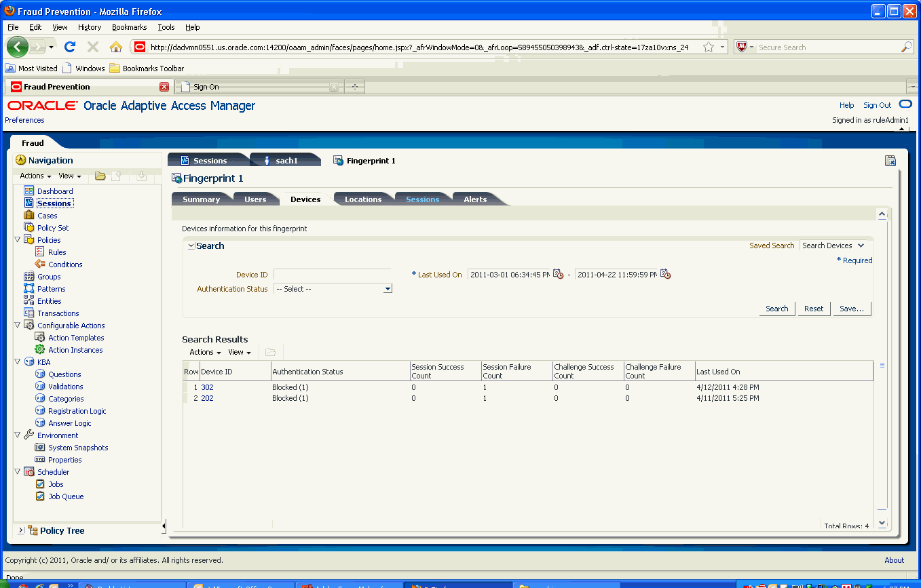This screenshot has width=921, height=588.
Task: Click the Search button in the Search panel
Action: click(776, 308)
